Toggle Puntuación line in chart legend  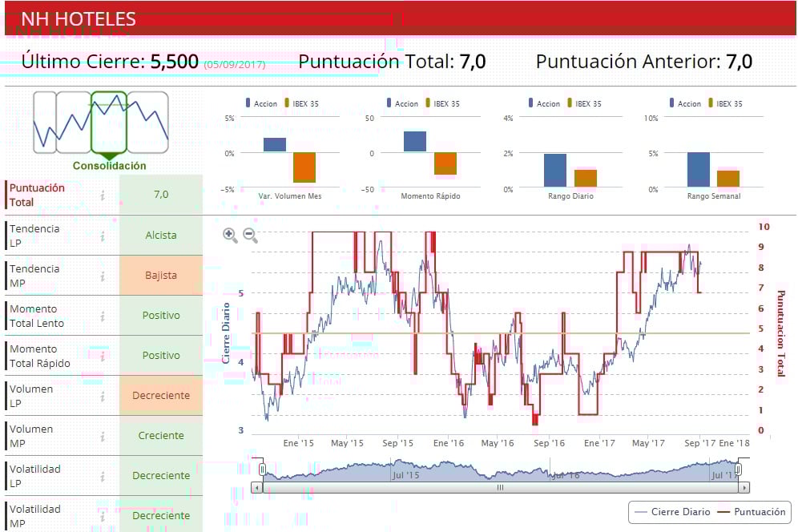pos(752,512)
